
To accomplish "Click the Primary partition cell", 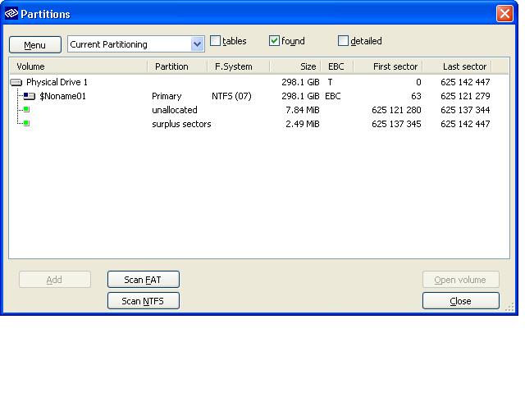I will tap(167, 96).
